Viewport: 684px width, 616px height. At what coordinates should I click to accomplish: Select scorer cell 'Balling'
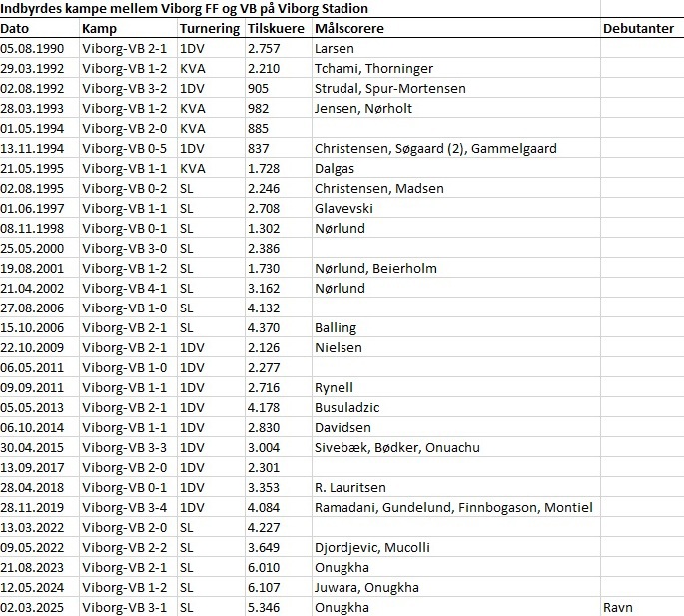tap(336, 328)
